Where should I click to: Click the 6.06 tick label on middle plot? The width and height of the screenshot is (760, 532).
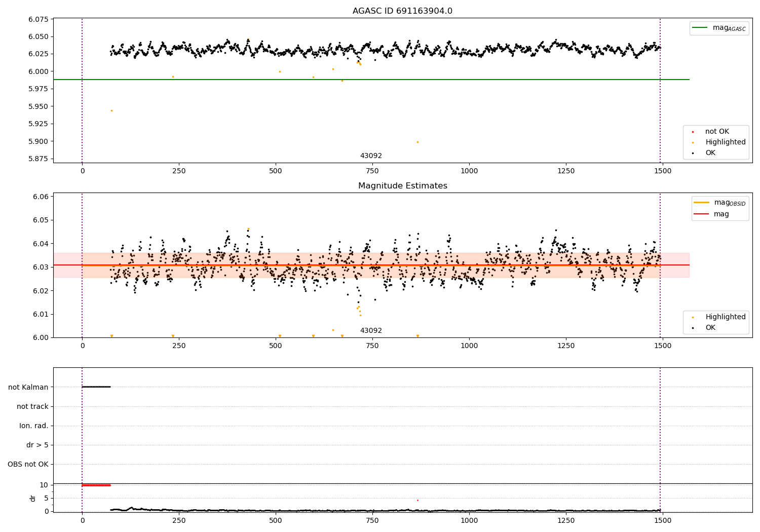click(x=41, y=197)
